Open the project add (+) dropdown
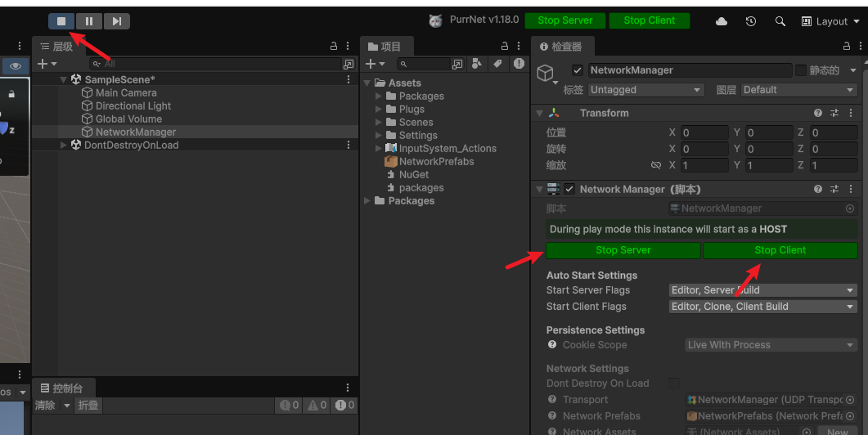Image resolution: width=868 pixels, height=435 pixels. (x=375, y=64)
